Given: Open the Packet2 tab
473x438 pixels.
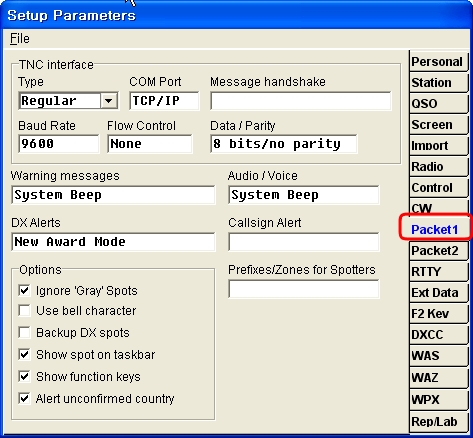Looking at the screenshot, I should [438, 251].
